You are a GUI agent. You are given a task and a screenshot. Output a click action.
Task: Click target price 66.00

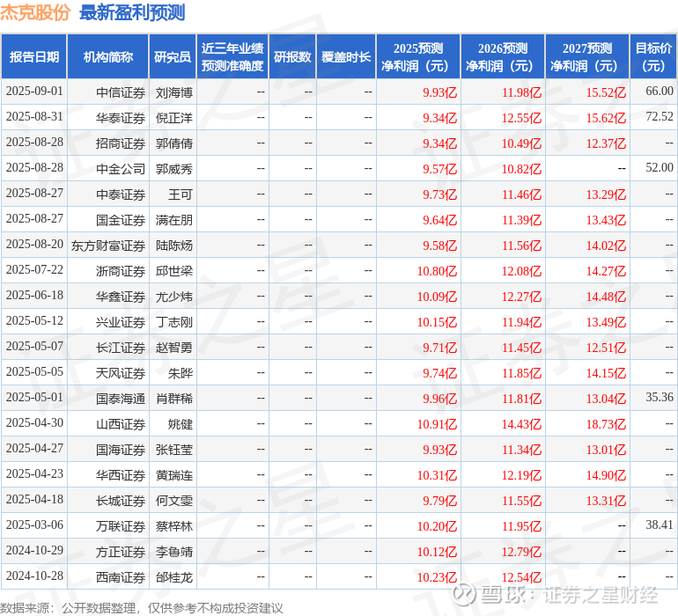pyautogui.click(x=659, y=92)
